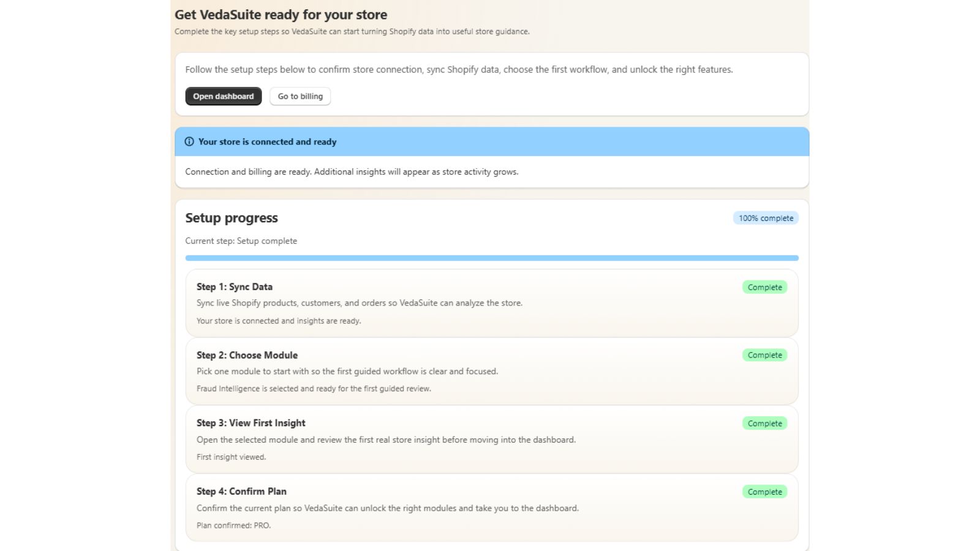The width and height of the screenshot is (980, 551).
Task: Select the Step 2: Choose Module heading
Action: [x=247, y=355]
